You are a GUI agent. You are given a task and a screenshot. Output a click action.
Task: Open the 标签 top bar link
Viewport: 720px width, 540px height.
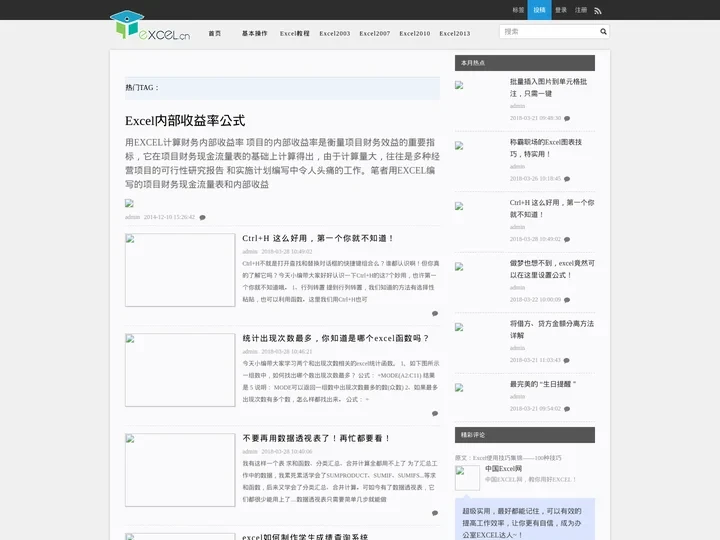(x=518, y=10)
